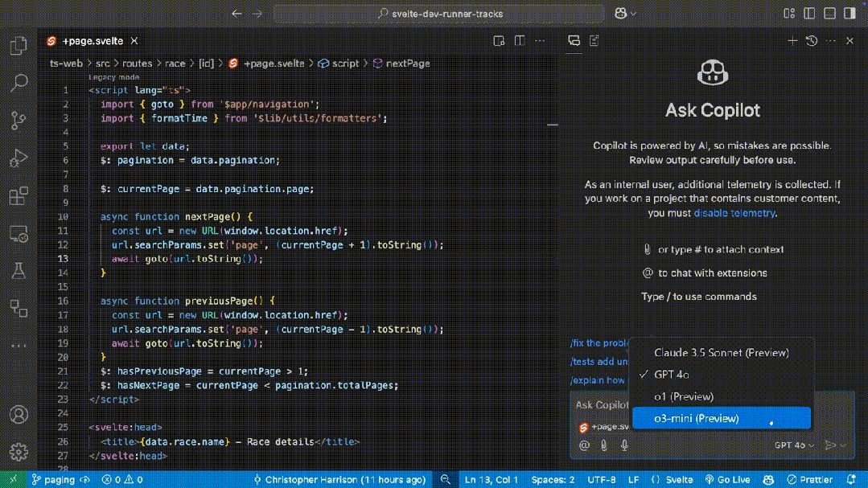Open the GPT 4o model picker dropdown
Image resolution: width=868 pixels, height=488 pixels.
pos(793,445)
